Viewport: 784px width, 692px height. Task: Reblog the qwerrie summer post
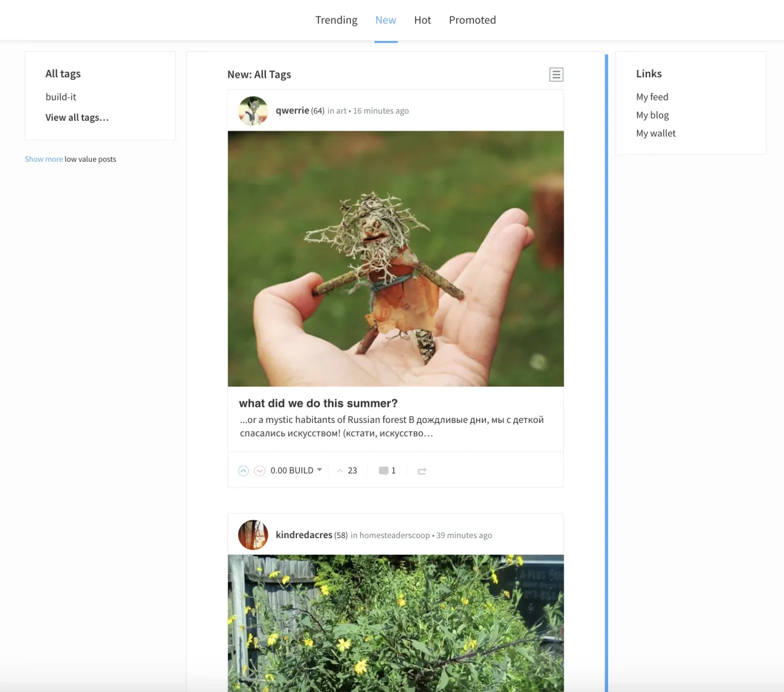tap(422, 471)
